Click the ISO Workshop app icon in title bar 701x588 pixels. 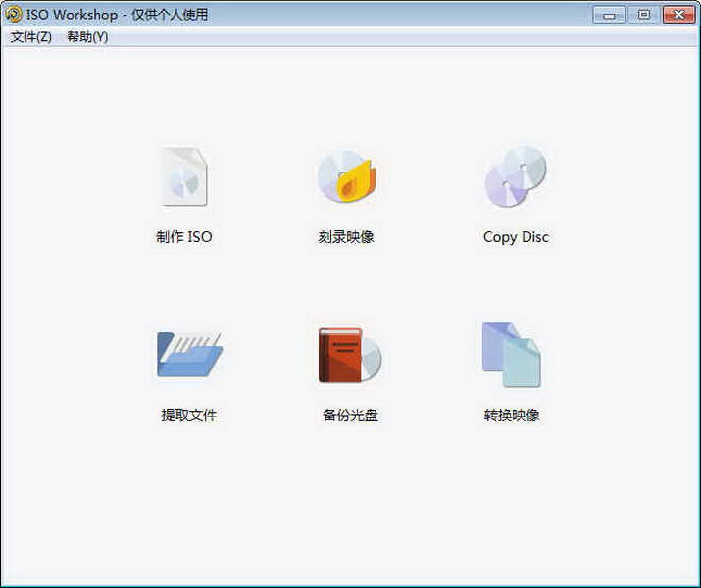14,15
